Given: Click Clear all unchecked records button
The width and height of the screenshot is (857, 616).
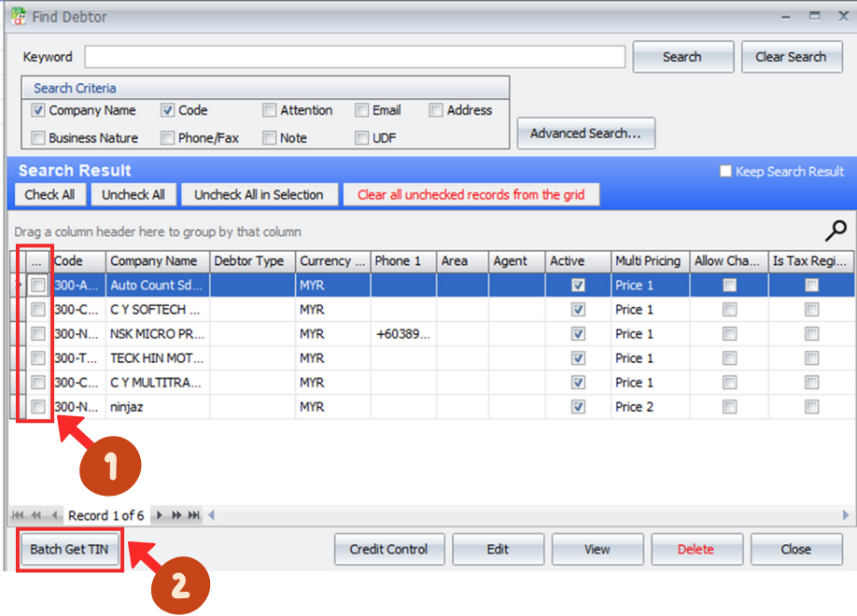Looking at the screenshot, I should 471,195.
